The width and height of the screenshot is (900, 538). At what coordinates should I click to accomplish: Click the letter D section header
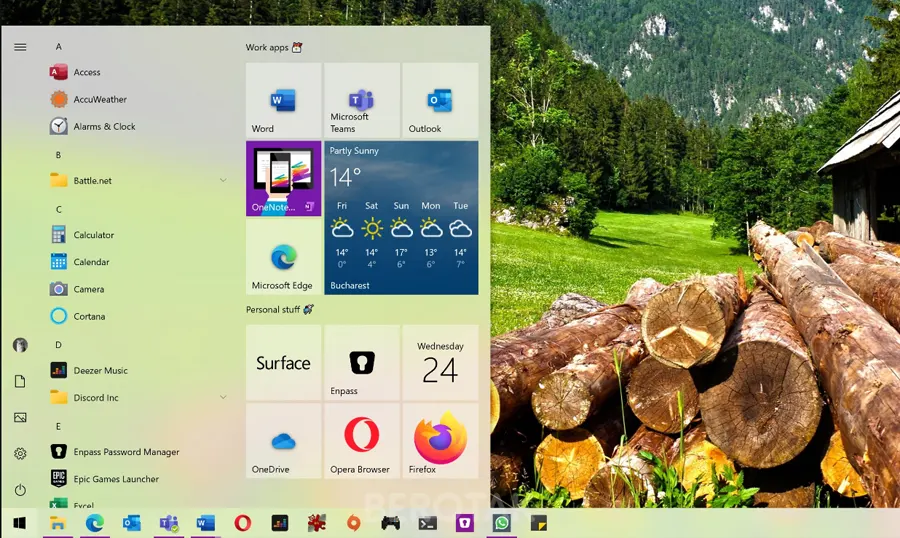58,345
